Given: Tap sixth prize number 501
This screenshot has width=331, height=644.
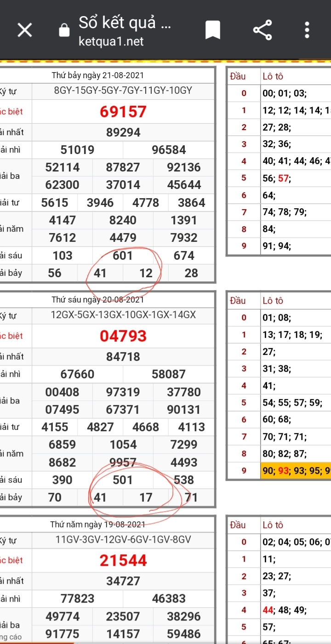Looking at the screenshot, I should point(123,480).
